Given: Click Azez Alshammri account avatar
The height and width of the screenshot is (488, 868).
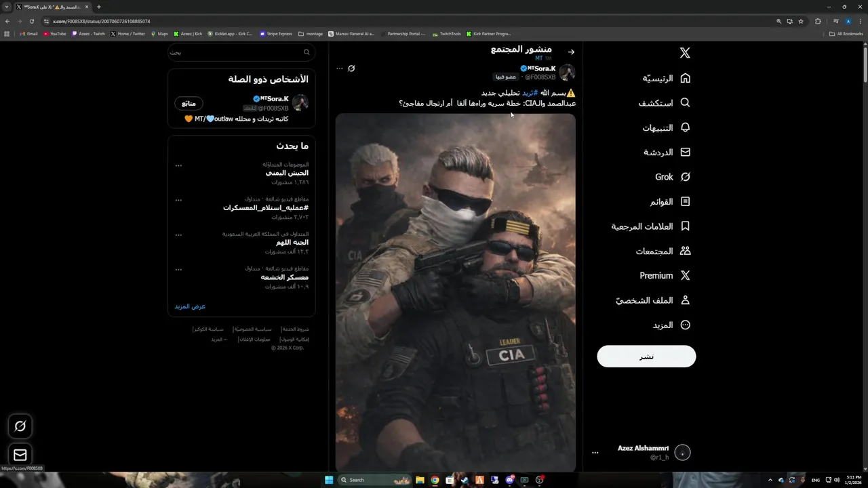Looking at the screenshot, I should tap(682, 453).
